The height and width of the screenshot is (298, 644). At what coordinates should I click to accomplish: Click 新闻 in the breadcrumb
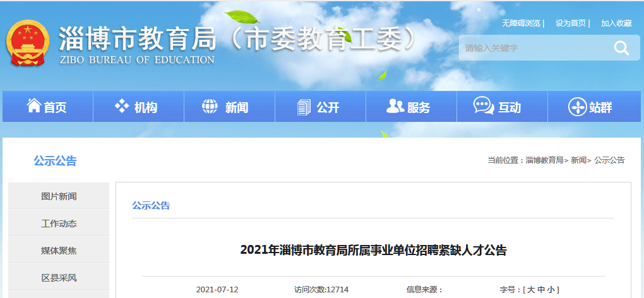tap(578, 160)
